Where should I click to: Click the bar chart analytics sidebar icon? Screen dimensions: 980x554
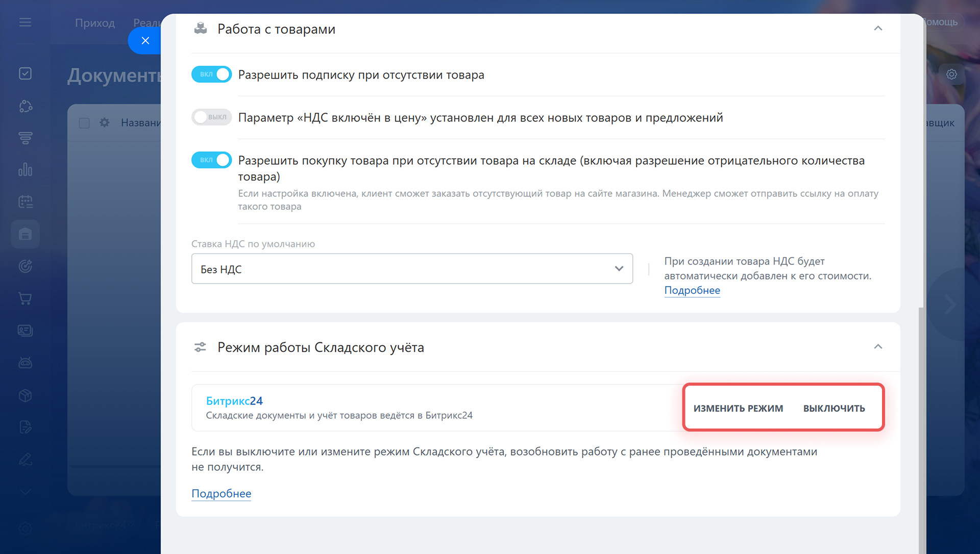tap(25, 169)
